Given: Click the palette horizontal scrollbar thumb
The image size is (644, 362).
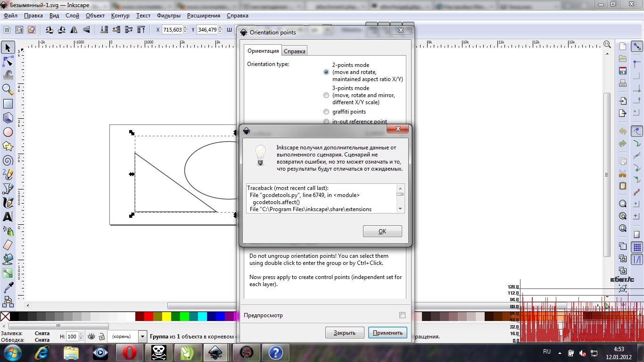Looking at the screenshot, I should pyautogui.click(x=58, y=326).
